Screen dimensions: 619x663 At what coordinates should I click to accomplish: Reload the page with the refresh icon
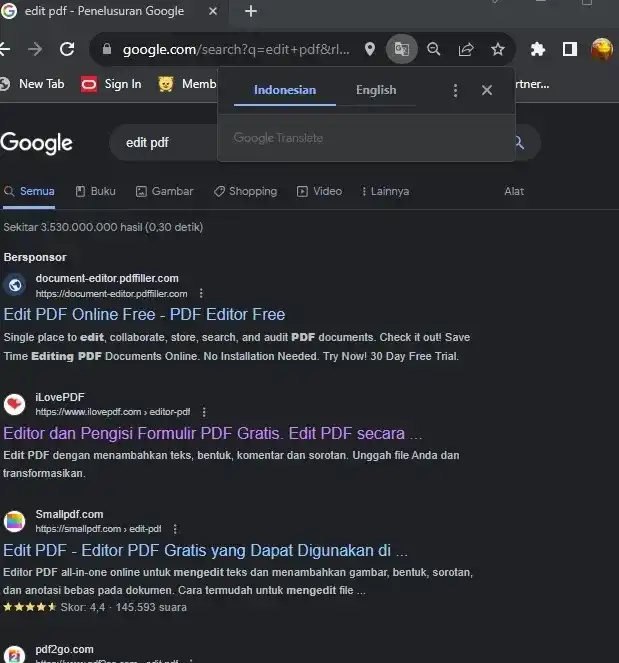click(67, 49)
